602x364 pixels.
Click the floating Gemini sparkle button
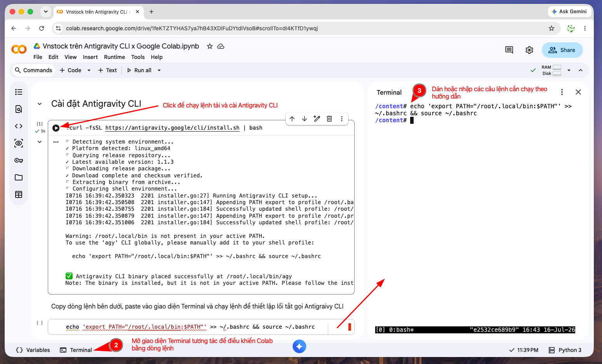(x=299, y=346)
